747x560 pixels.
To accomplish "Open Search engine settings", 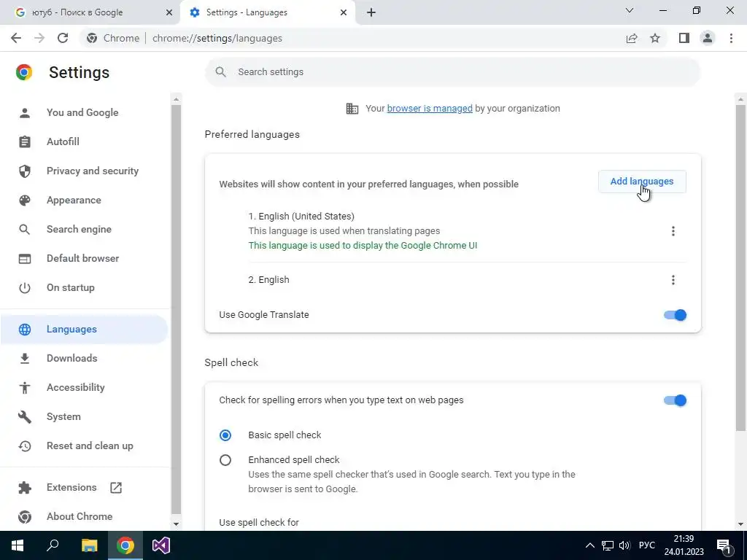I will (x=84, y=229).
